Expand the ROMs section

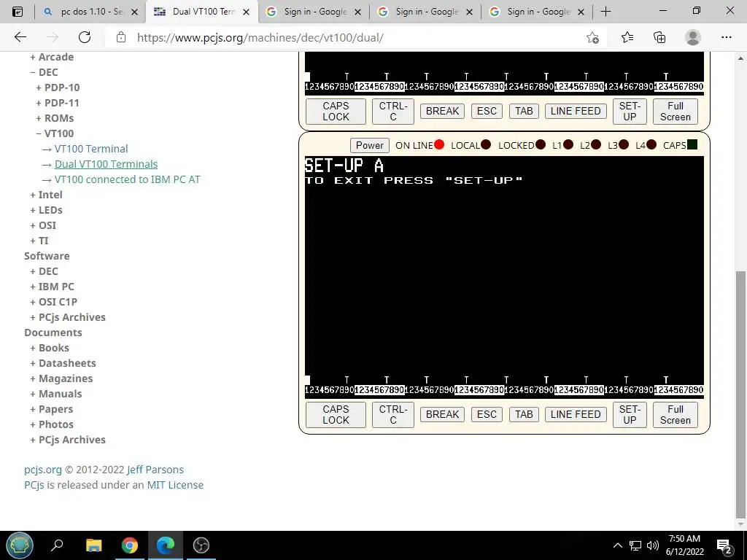click(55, 118)
